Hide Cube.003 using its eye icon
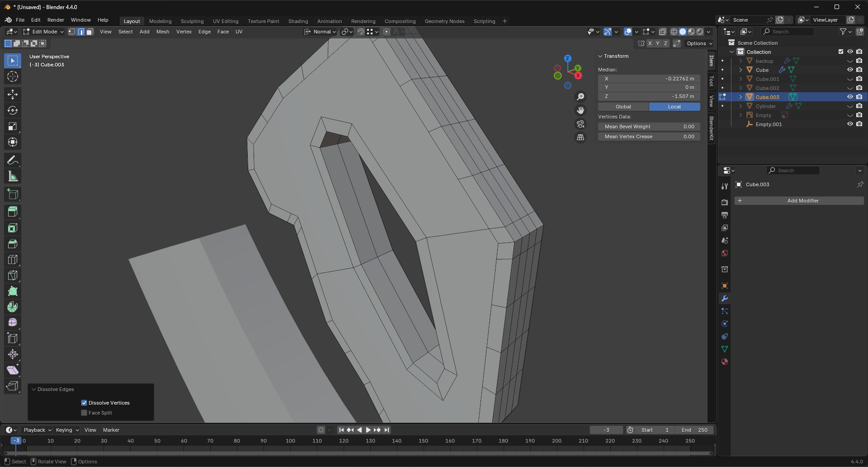Image resolution: width=868 pixels, height=467 pixels. tap(850, 97)
